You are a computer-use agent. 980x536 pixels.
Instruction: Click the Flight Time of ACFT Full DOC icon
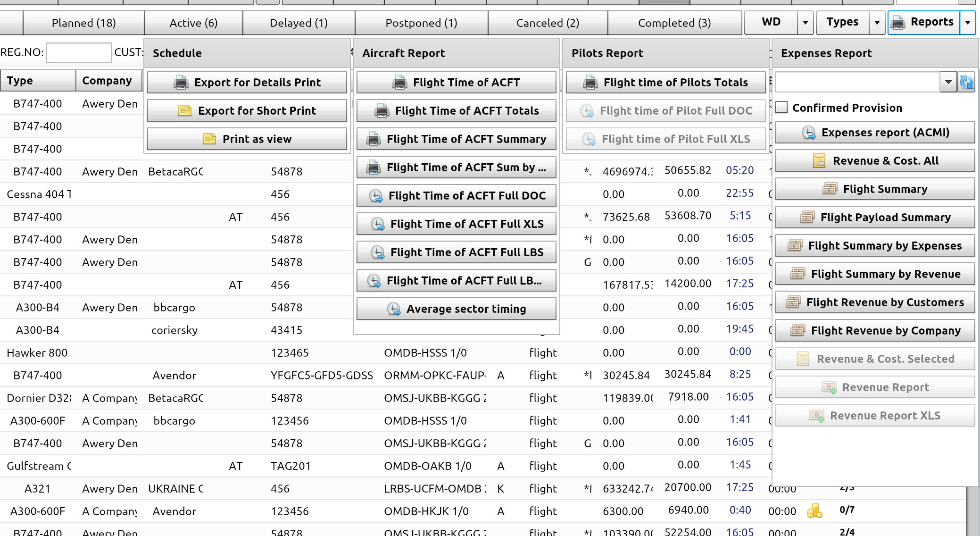(x=376, y=195)
